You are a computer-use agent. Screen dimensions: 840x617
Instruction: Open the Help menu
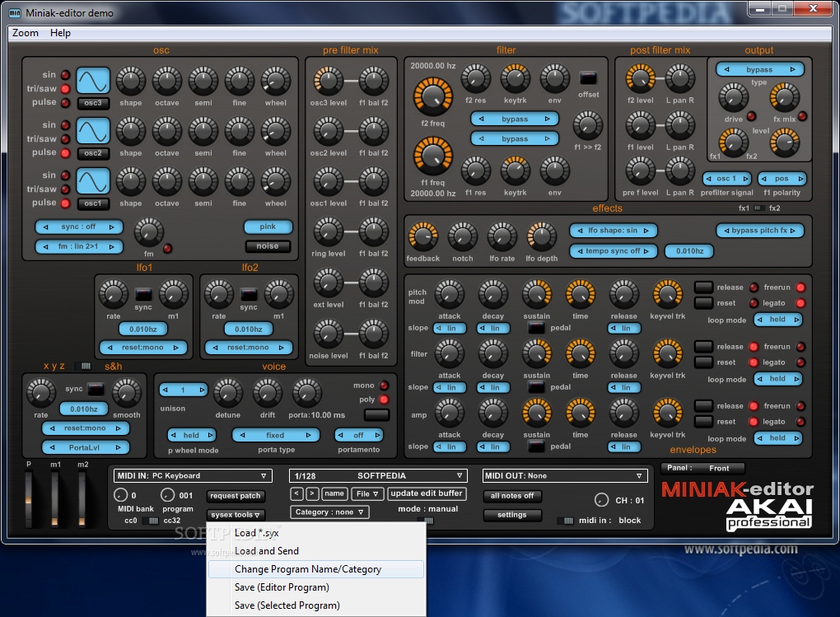pyautogui.click(x=60, y=33)
